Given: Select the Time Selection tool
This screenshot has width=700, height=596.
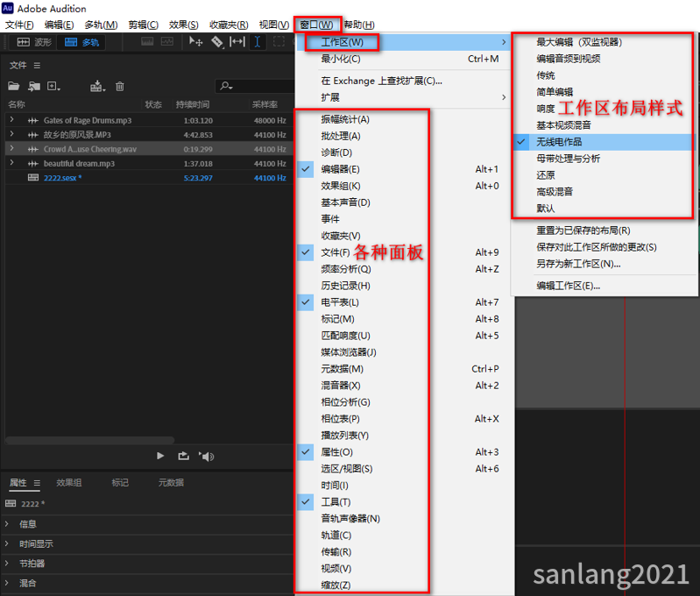Looking at the screenshot, I should pos(258,42).
